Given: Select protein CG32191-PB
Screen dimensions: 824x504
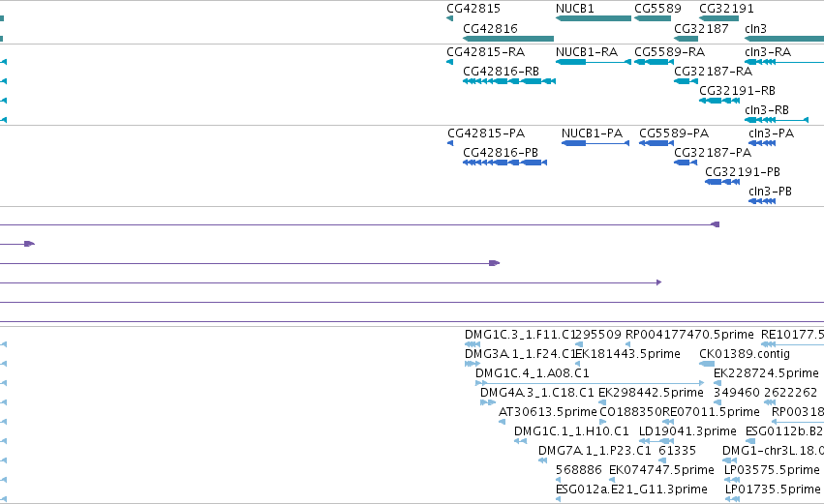Looking at the screenshot, I should 743,171.
